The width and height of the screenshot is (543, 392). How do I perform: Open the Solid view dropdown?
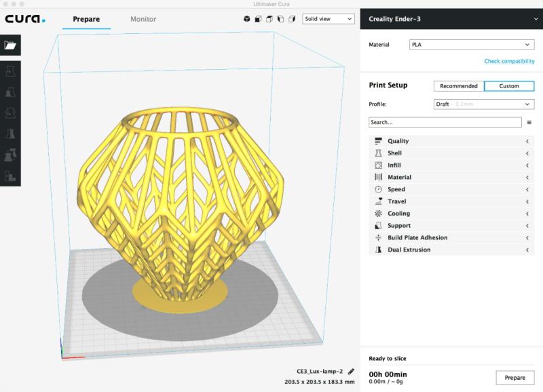click(329, 19)
